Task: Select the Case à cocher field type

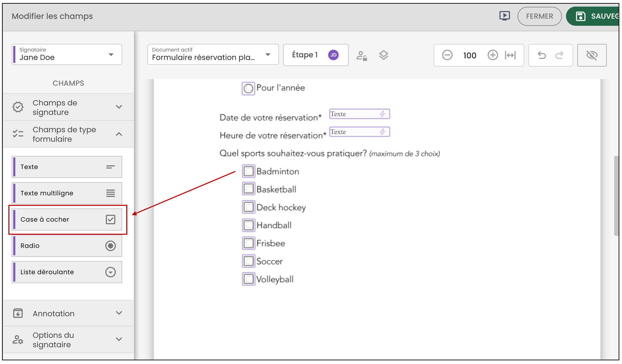Action: 67,220
